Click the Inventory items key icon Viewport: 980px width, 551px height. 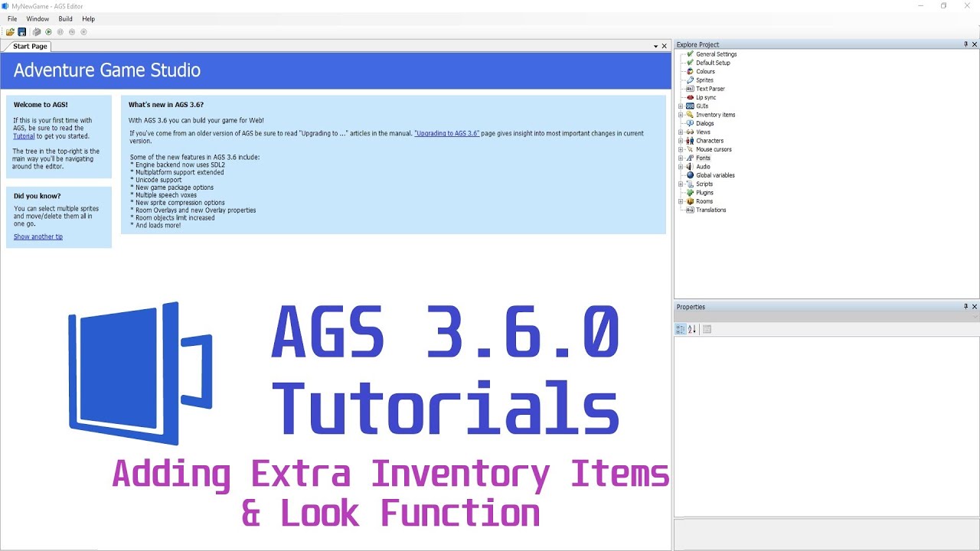point(690,115)
